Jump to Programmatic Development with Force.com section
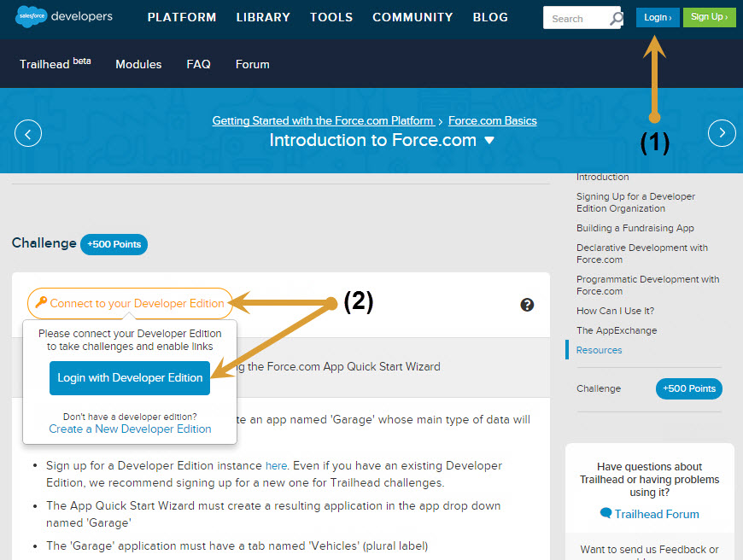Screen dimensions: 743x560 click(x=647, y=285)
